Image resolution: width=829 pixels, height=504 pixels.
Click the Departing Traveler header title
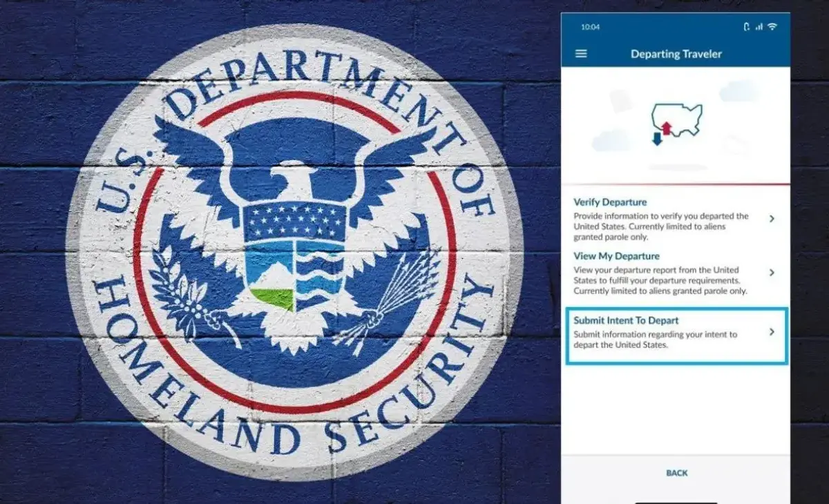676,54
